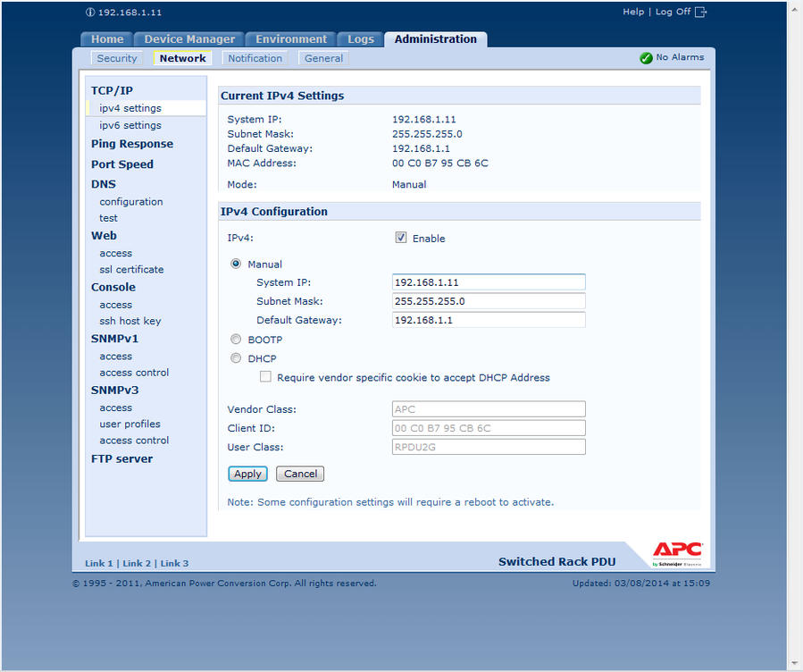The height and width of the screenshot is (672, 803).
Task: Select the Manual radio button
Action: point(236,264)
